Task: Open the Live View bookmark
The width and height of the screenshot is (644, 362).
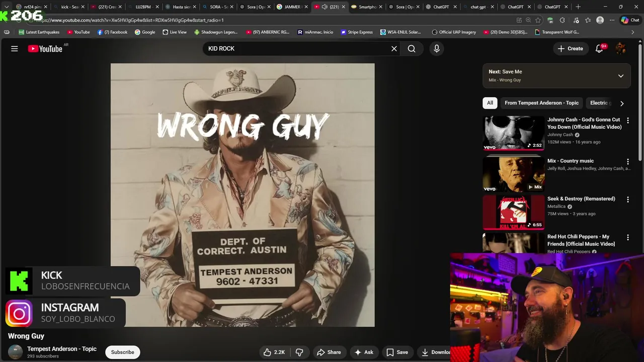Action: [175, 32]
